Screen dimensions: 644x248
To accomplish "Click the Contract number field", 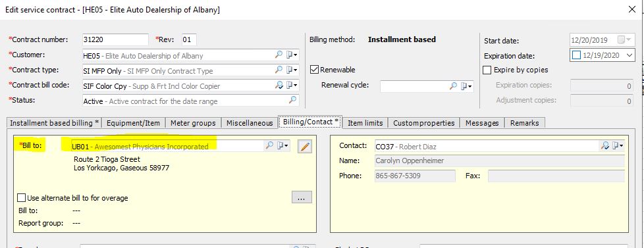I will coord(115,40).
